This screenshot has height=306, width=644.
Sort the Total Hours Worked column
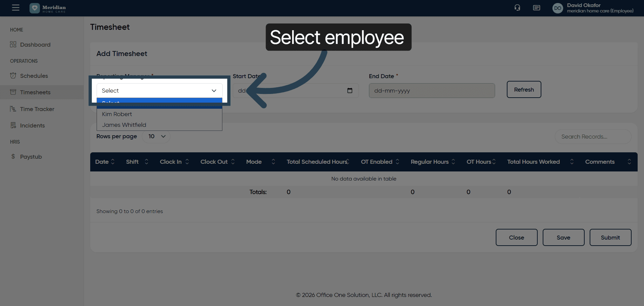pos(572,162)
